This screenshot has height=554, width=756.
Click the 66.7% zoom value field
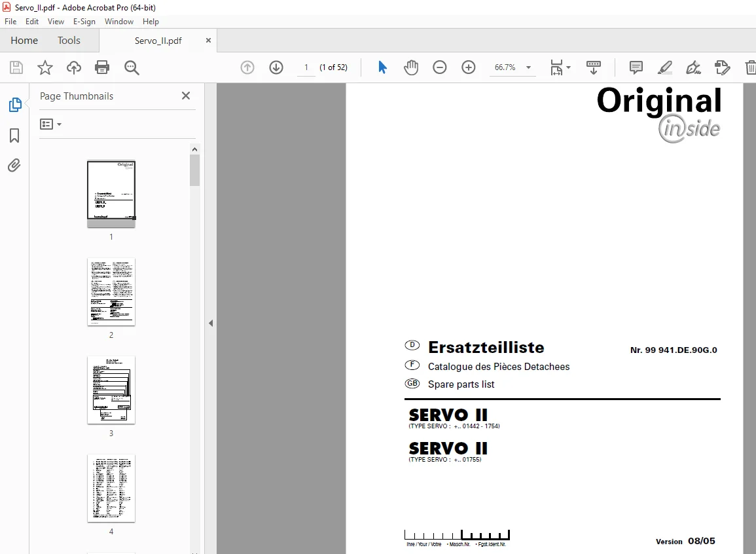(x=505, y=67)
